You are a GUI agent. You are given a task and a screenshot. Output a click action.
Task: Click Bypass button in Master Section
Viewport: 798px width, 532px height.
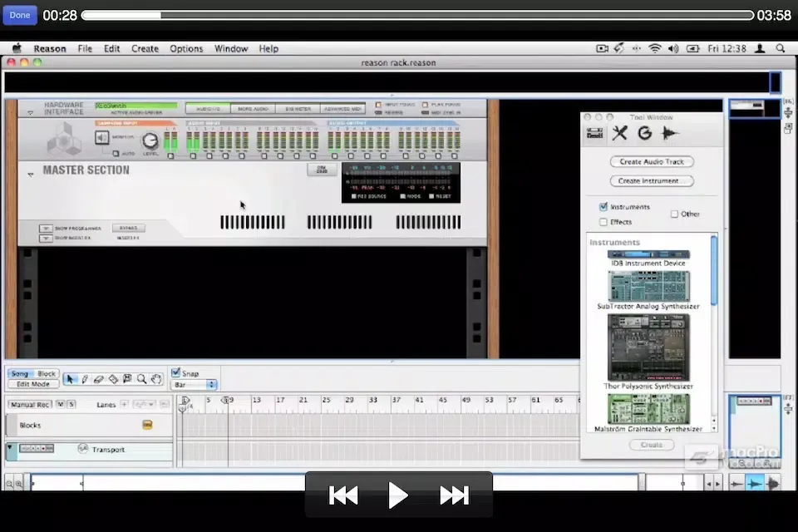click(x=128, y=228)
